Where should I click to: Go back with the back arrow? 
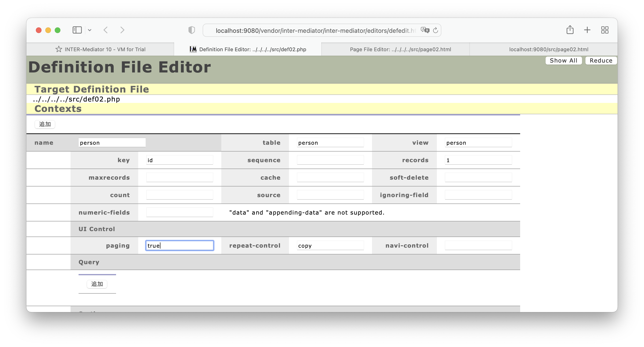(x=106, y=30)
